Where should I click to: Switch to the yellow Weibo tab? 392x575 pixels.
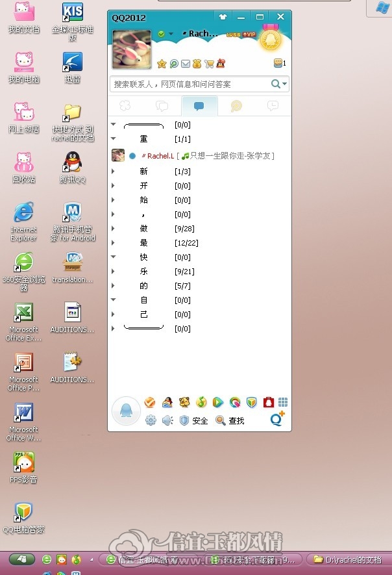pos(236,106)
